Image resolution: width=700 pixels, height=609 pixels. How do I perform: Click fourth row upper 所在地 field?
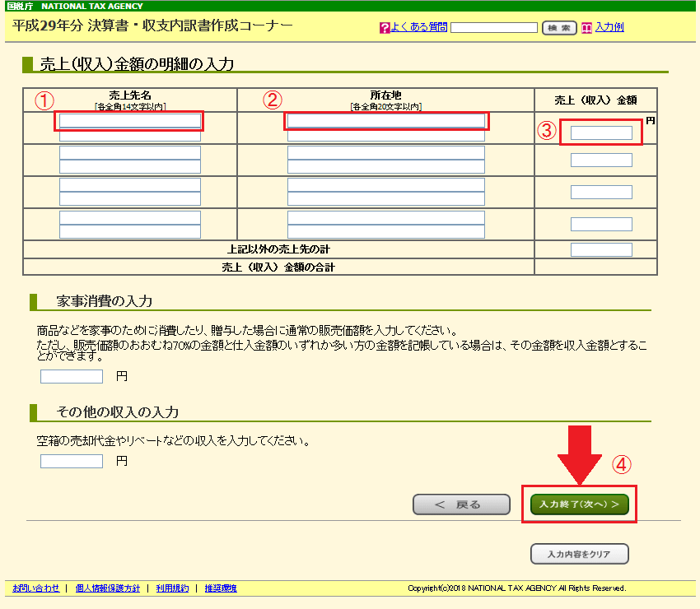tap(386, 218)
